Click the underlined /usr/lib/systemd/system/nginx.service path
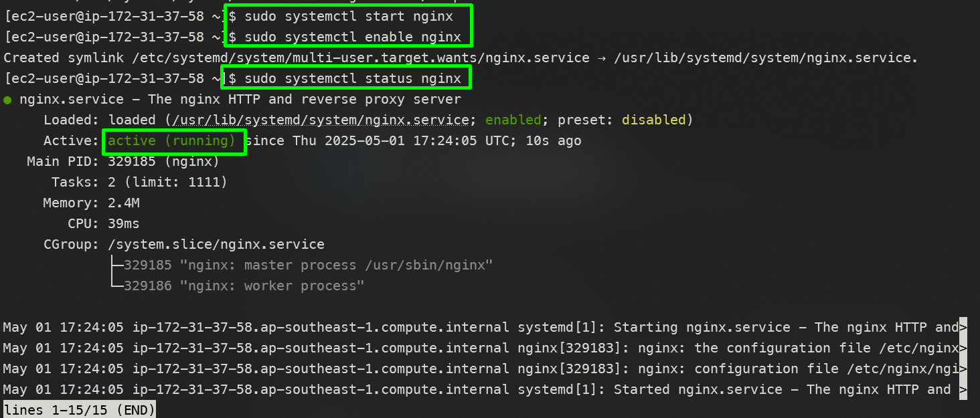The height and width of the screenshot is (418, 980). [x=321, y=120]
